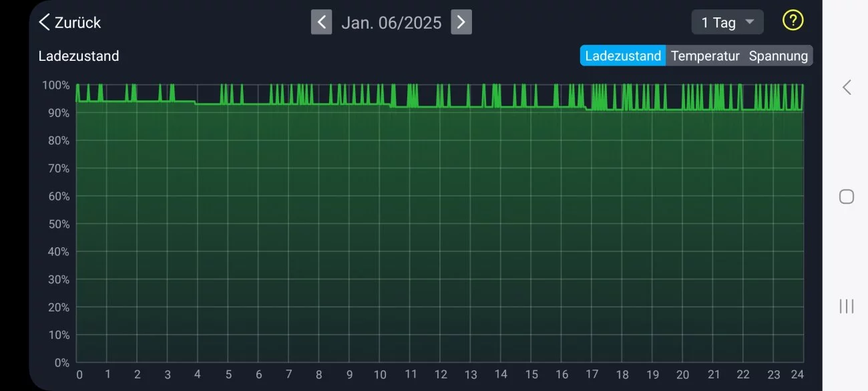This screenshot has width=868, height=391.
Task: Click the Zurück text link
Action: 77,22
